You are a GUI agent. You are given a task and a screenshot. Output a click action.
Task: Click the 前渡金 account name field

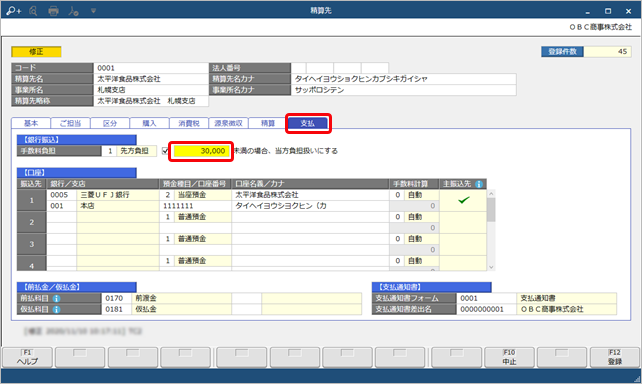pos(181,298)
